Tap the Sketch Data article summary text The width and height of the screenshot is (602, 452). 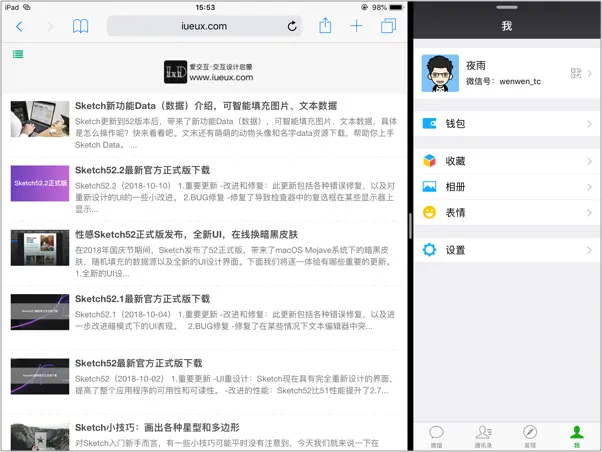236,133
